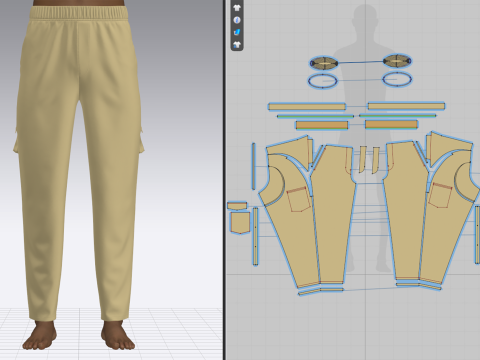Image resolution: width=480 pixels, height=360 pixels.
Task: Select the long right tan strip pattern
Action: tap(406, 106)
